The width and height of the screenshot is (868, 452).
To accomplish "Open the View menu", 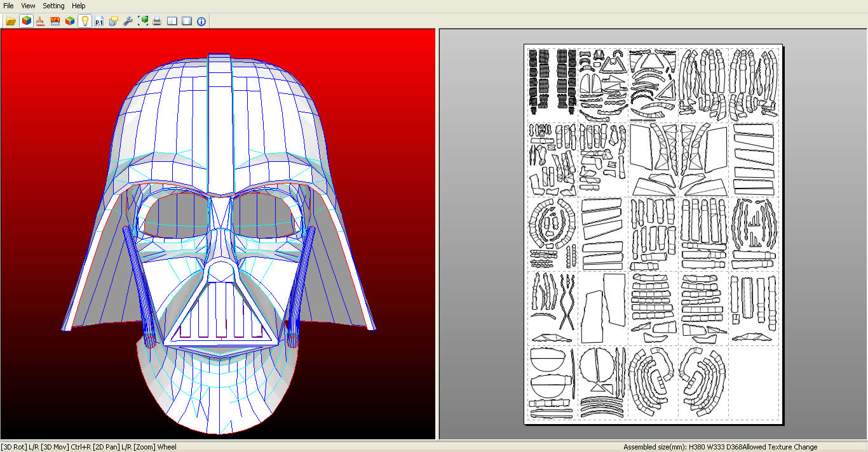I will click(28, 6).
